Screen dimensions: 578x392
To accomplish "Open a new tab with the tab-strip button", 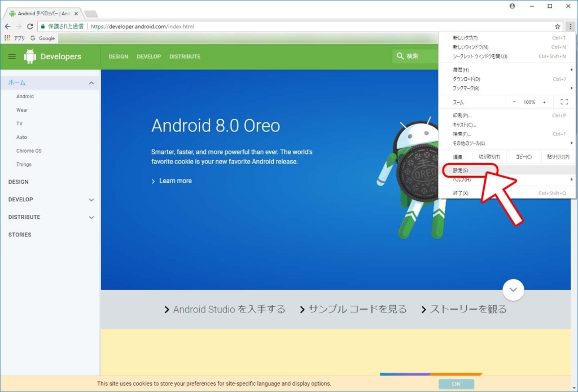I will coord(91,14).
